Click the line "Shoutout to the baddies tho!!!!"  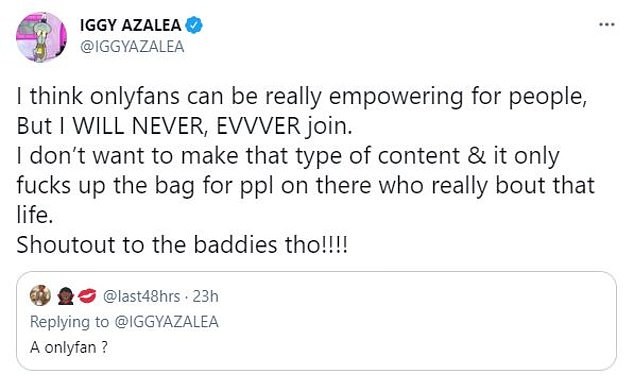click(x=182, y=245)
